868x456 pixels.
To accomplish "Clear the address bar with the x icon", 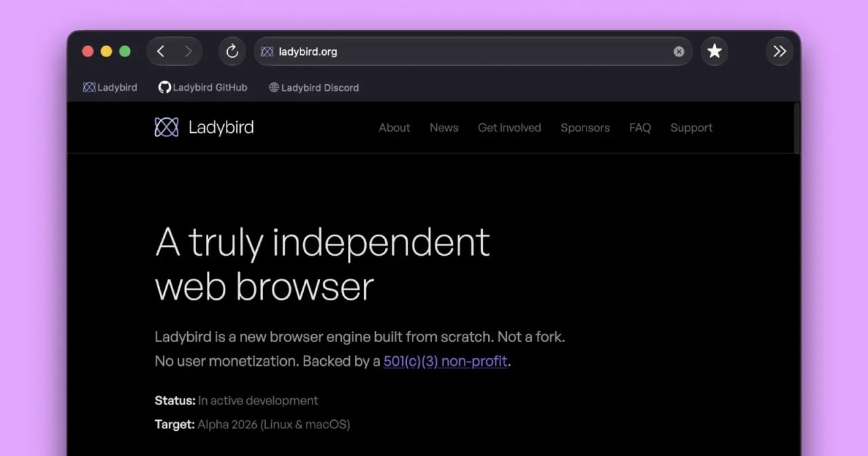I will [x=679, y=52].
